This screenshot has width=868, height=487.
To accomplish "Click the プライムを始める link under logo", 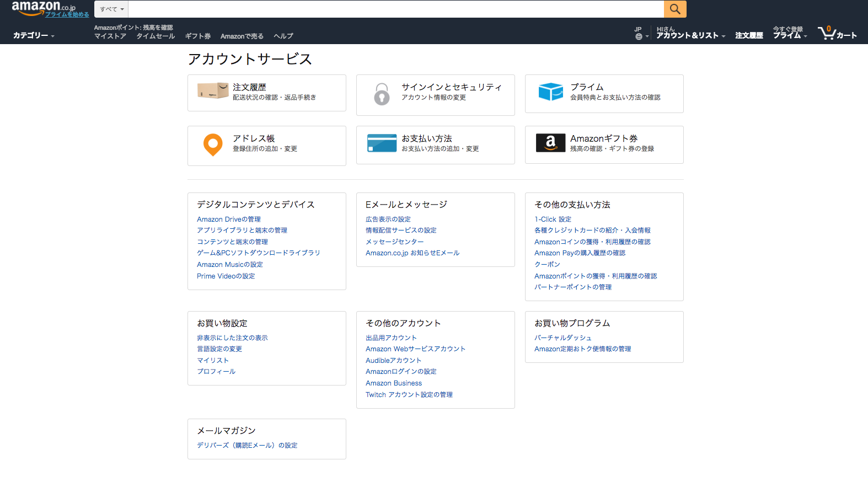I will pyautogui.click(x=67, y=15).
